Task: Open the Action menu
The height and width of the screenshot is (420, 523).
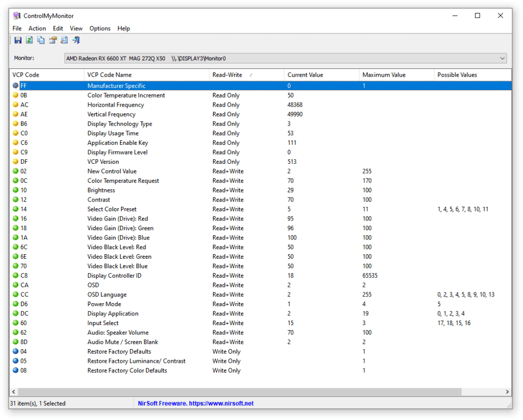Action: pyautogui.click(x=37, y=29)
